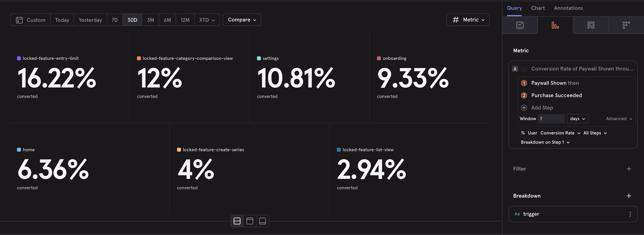Open the Compare dropdown

pyautogui.click(x=242, y=20)
